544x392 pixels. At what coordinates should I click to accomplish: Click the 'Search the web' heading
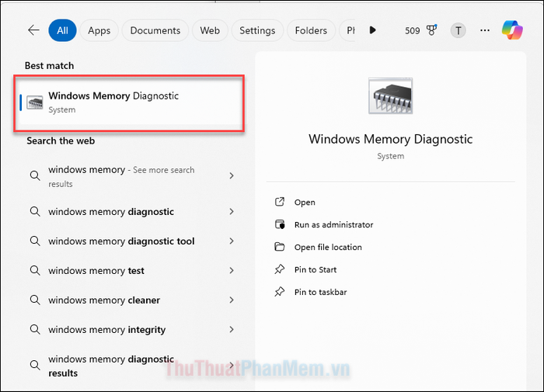pyautogui.click(x=61, y=140)
